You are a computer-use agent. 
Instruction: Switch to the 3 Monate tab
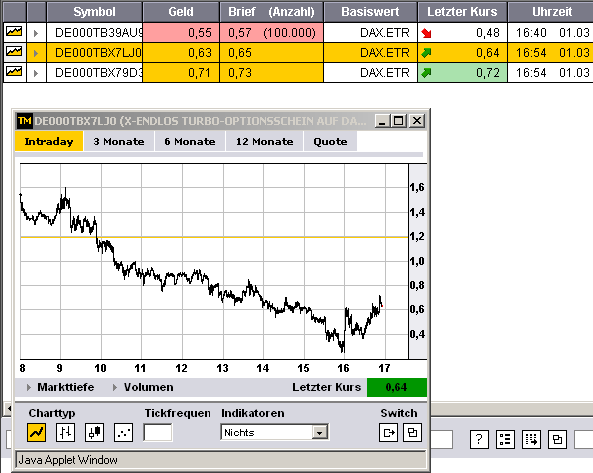coord(119,141)
